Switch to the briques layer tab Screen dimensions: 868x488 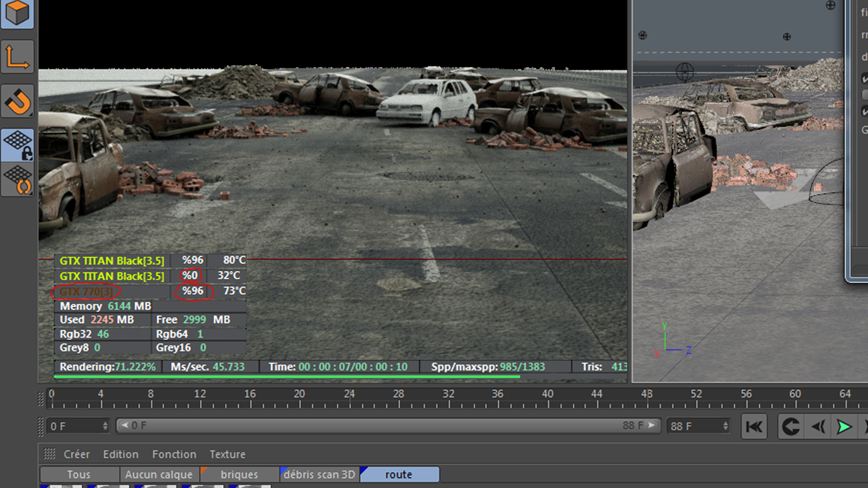(239, 474)
